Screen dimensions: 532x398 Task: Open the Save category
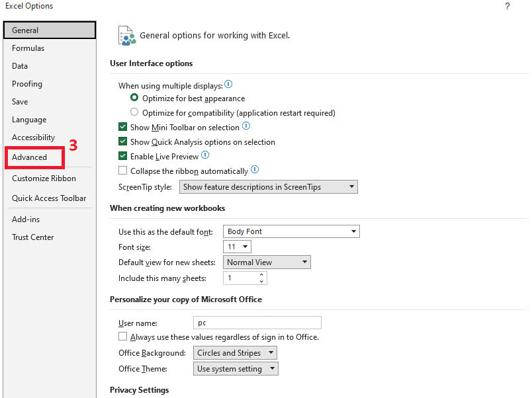tap(50, 102)
